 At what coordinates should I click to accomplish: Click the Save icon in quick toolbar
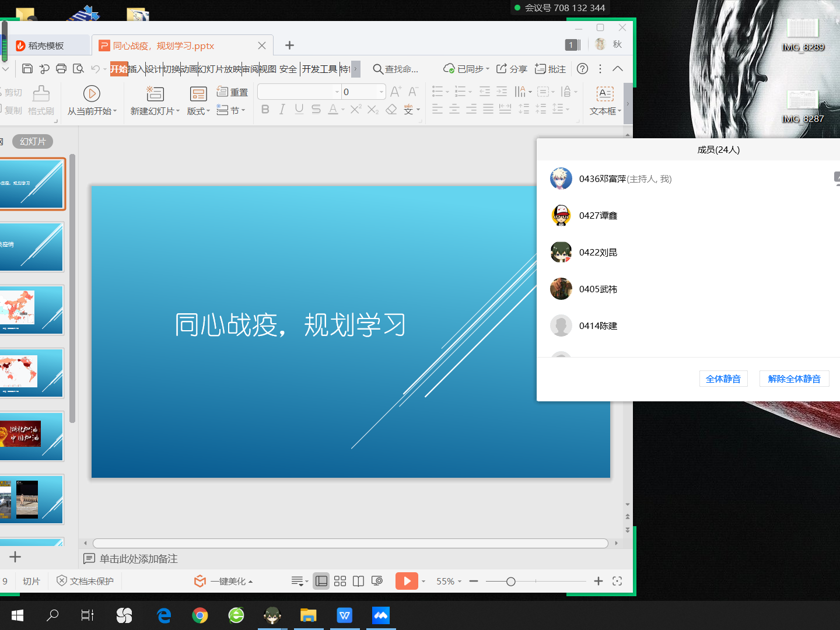click(x=27, y=69)
